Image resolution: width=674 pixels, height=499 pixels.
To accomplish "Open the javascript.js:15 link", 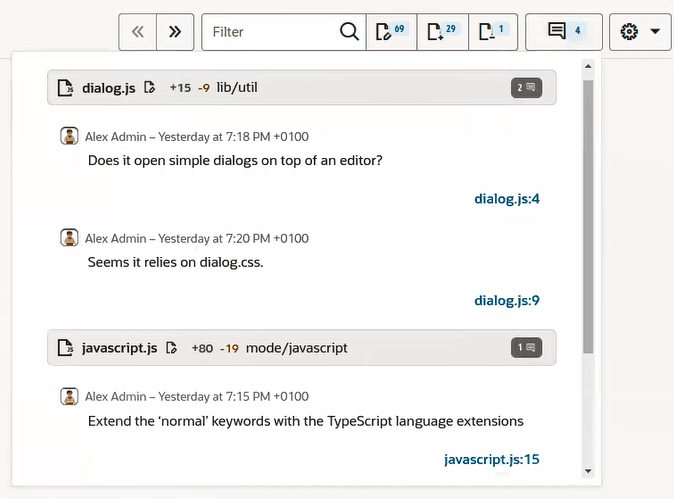I will pos(492,459).
